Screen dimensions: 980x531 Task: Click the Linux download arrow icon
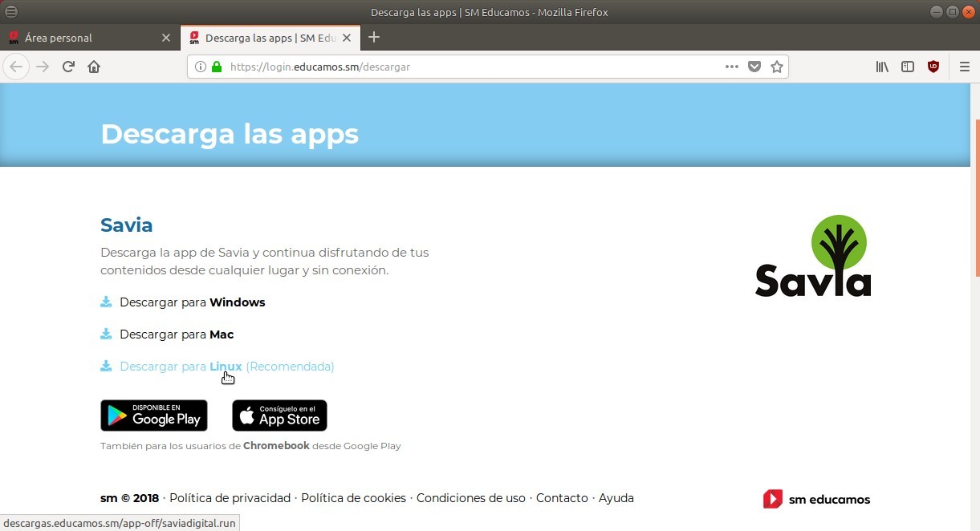[x=106, y=366]
